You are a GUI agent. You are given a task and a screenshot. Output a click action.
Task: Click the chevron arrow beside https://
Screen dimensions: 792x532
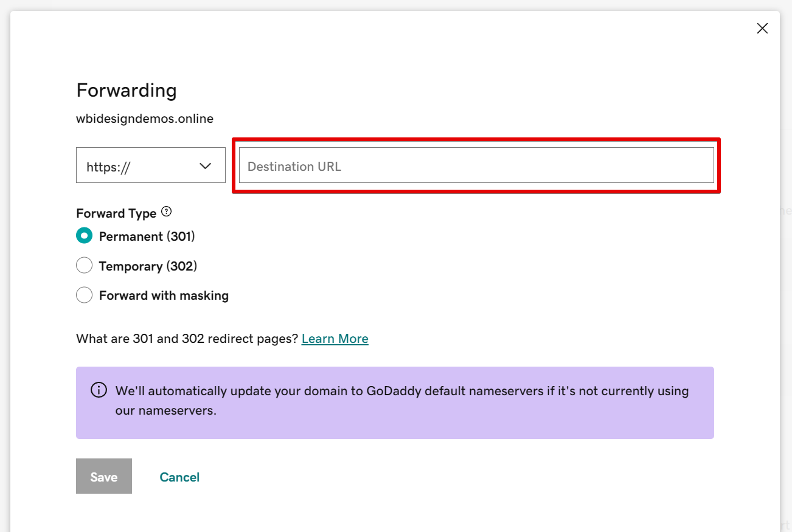[x=206, y=166]
